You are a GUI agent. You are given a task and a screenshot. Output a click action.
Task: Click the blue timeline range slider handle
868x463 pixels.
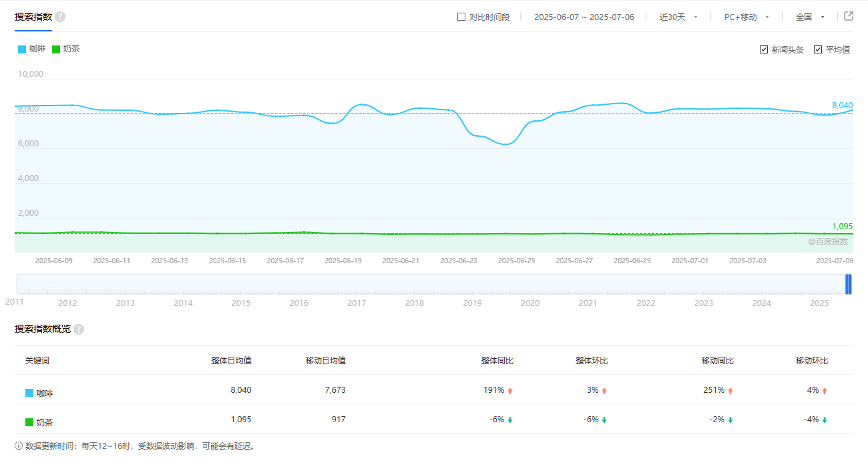click(x=848, y=284)
